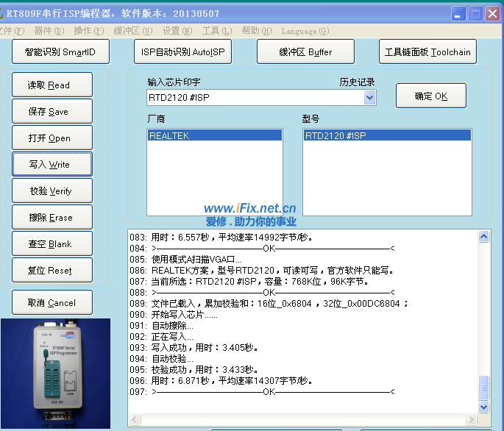504x431 pixels.
Task: Select RTD2120 #ISP in the 型号 list
Action: pyautogui.click(x=387, y=136)
